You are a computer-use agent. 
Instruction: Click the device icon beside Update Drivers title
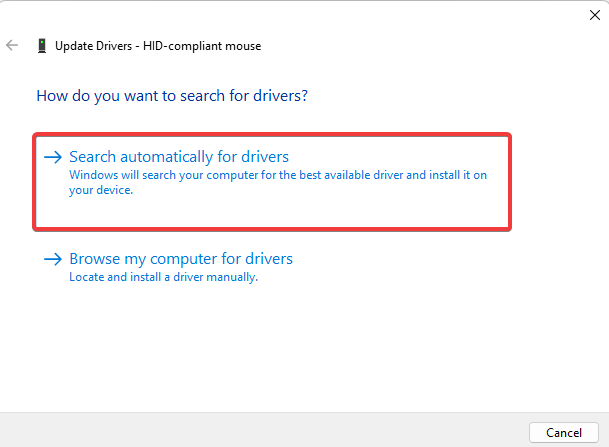[x=42, y=45]
